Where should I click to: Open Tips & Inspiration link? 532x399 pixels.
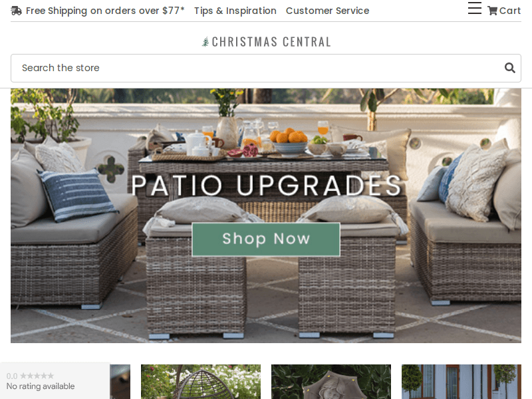tap(235, 11)
